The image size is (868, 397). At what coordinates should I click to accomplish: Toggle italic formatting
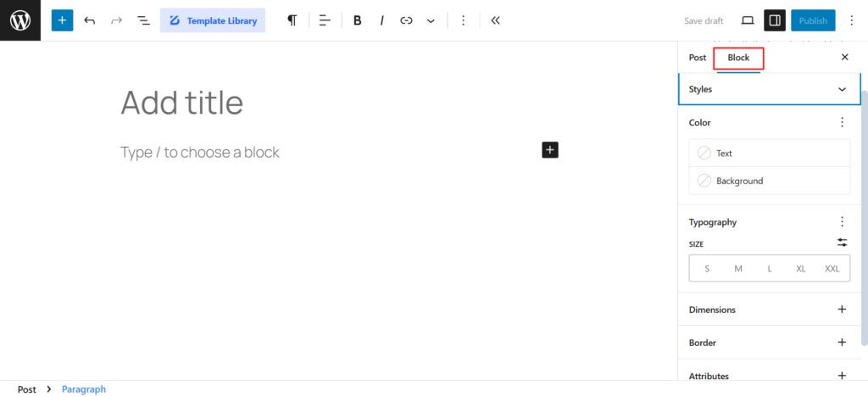point(381,20)
